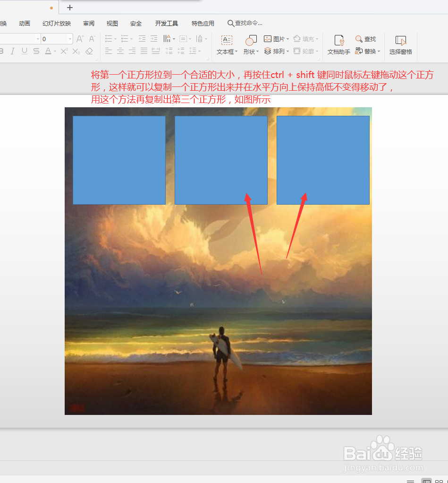Image resolution: width=448 pixels, height=483 pixels.
Task: Open the 安全 tab
Action: (x=135, y=24)
